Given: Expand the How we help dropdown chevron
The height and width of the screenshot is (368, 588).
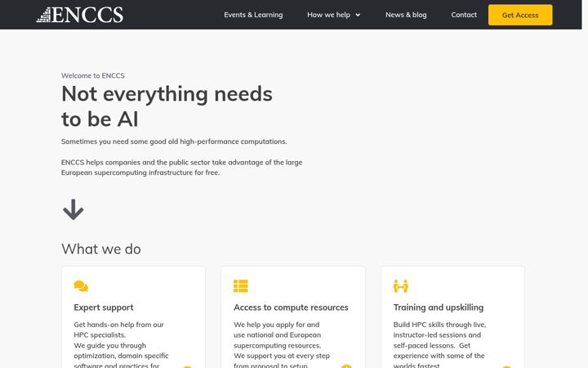Looking at the screenshot, I should point(358,15).
